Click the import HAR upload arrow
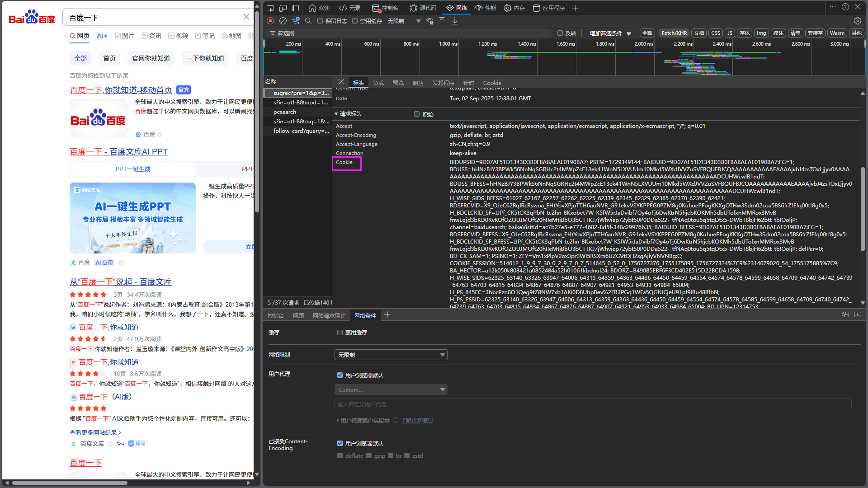868x488 pixels. (x=442, y=21)
